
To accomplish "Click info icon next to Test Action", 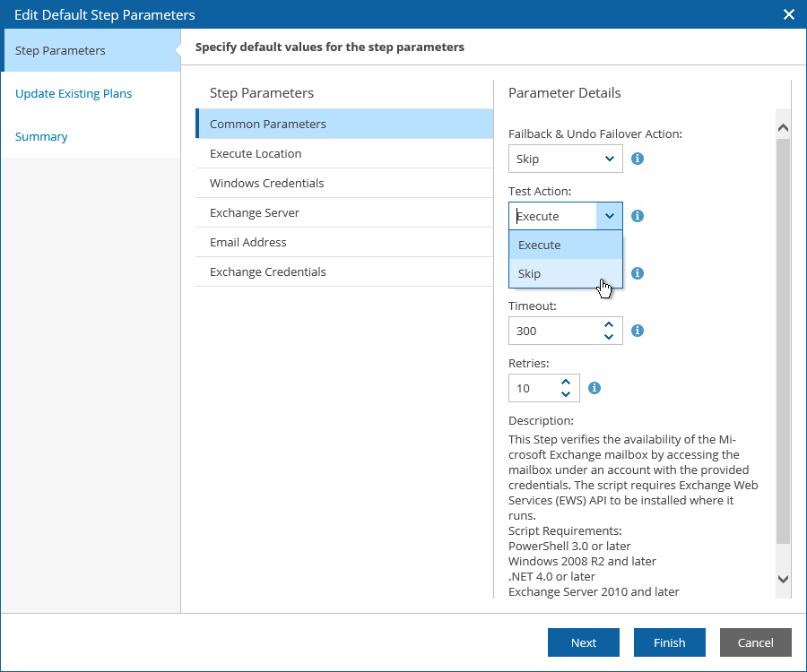I will point(638,216).
